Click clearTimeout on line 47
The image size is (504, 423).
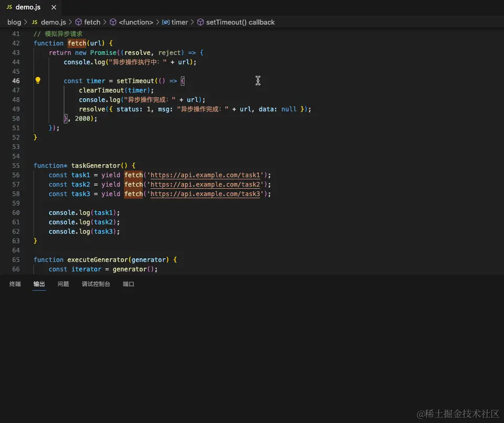tap(101, 90)
